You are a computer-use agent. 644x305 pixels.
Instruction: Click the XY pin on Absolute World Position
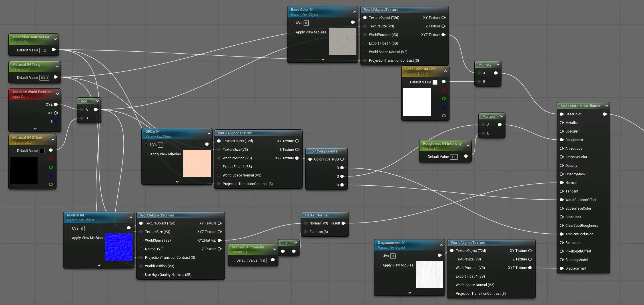(56, 113)
